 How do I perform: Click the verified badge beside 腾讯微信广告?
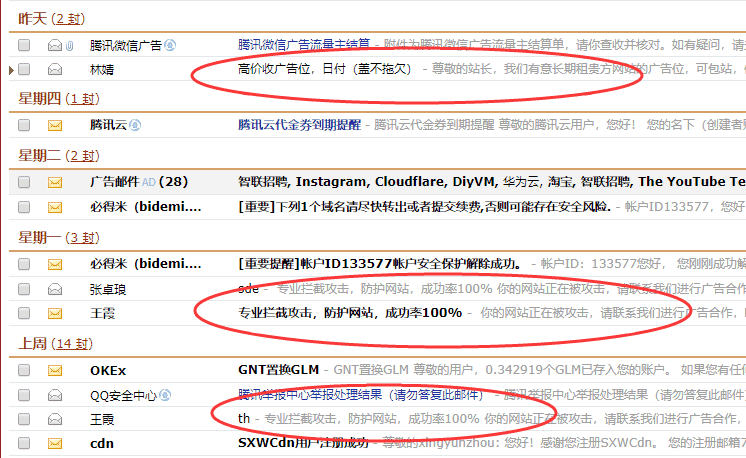tap(170, 45)
